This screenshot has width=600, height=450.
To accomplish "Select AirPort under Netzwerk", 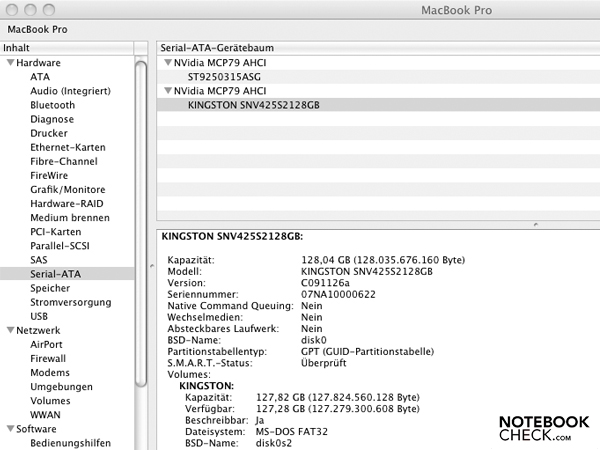I will (x=46, y=344).
